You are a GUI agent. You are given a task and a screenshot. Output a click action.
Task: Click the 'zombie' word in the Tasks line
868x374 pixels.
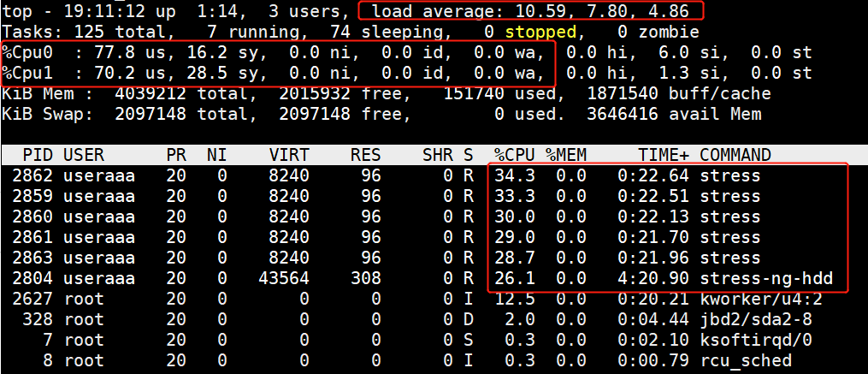[669, 32]
